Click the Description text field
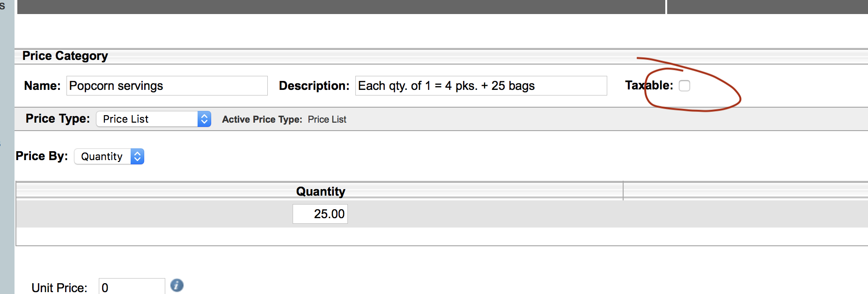Image resolution: width=868 pixels, height=294 pixels. coord(481,86)
